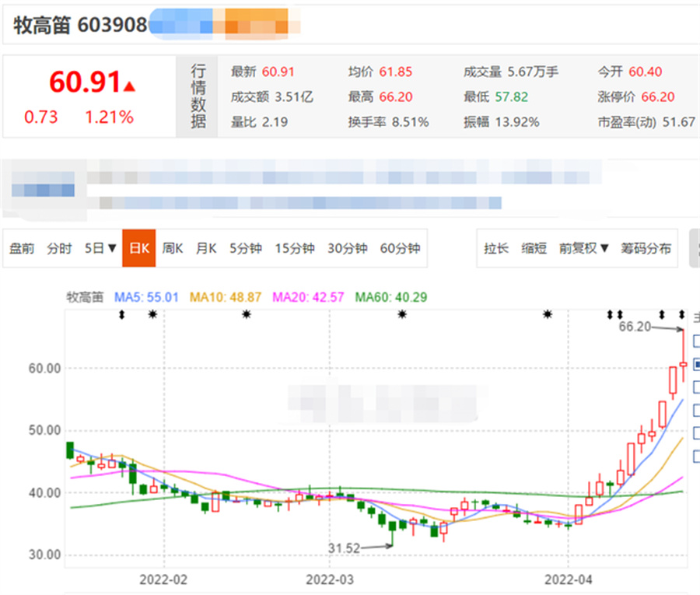Click the star event marker in mid-February
700x595 pixels.
pos(246,314)
